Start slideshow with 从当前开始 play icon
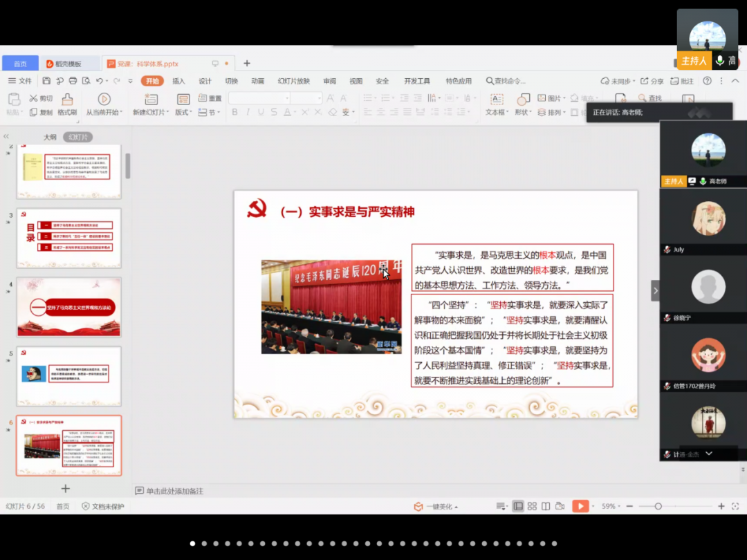The image size is (747, 560). (x=104, y=100)
